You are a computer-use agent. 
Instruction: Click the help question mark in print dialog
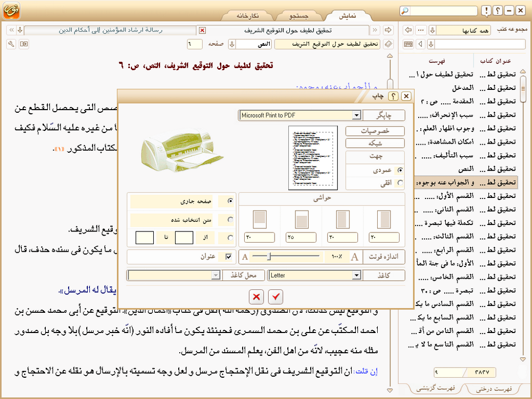(x=393, y=96)
